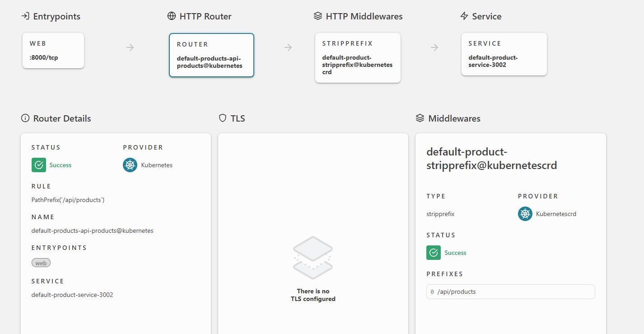Click the HTTP Router globe icon
Image resolution: width=644 pixels, height=334 pixels.
(171, 16)
